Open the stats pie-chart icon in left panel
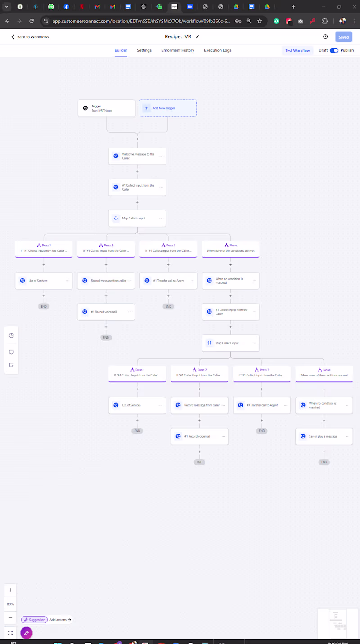 pos(11,335)
